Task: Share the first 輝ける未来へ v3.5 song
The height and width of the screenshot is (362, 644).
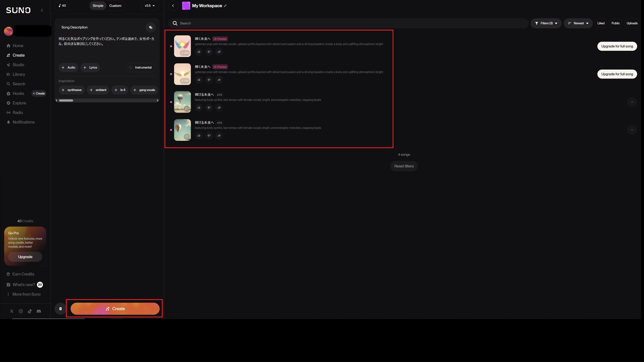Action: [x=219, y=108]
